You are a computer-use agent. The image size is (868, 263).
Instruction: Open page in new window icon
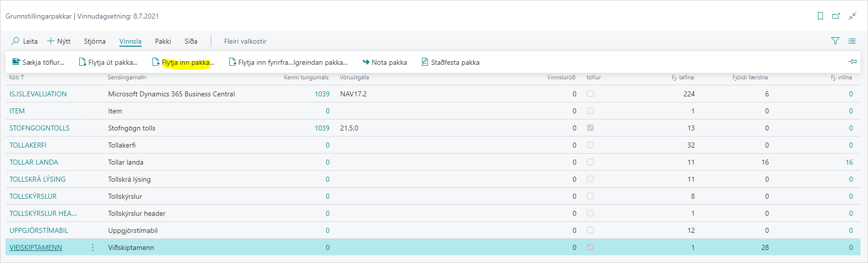click(x=836, y=16)
